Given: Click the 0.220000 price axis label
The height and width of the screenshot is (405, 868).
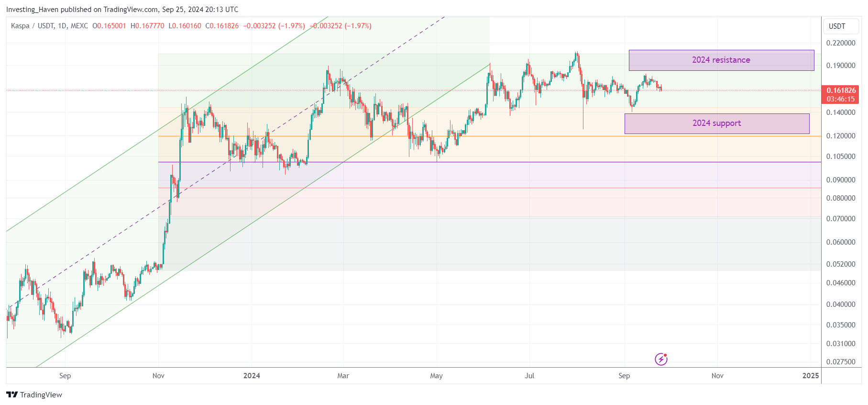Looking at the screenshot, I should [841, 43].
